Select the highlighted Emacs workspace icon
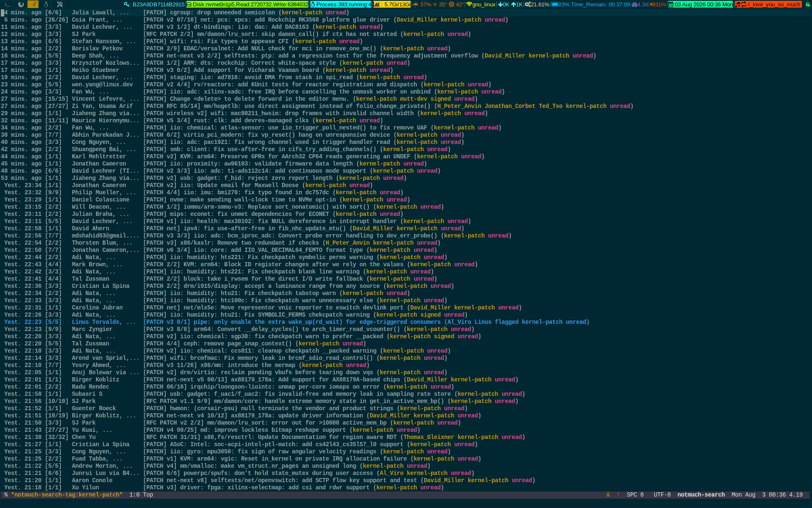This screenshot has width=812, height=508. [33, 4]
